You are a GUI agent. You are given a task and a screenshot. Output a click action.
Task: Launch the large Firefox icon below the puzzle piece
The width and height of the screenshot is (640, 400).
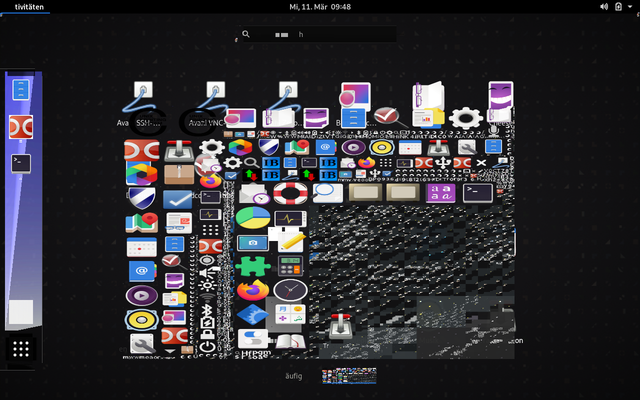253,290
